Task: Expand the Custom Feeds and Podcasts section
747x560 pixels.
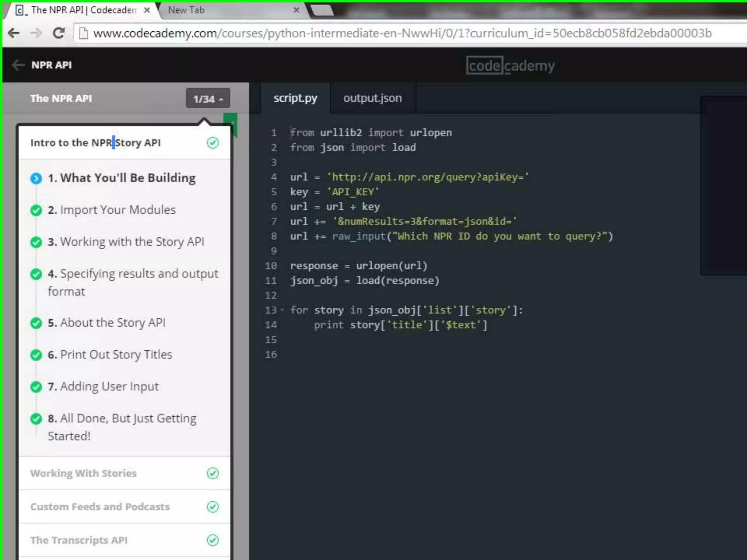Action: 124,507
